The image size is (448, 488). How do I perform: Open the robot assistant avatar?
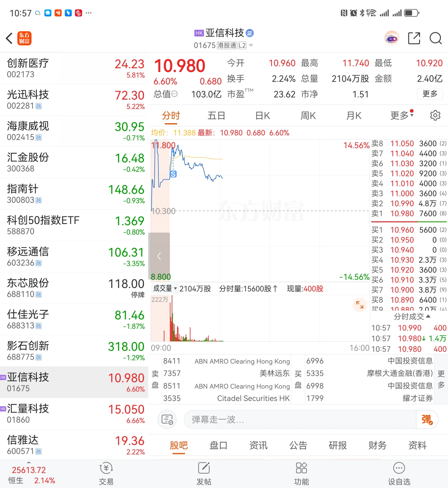click(x=392, y=38)
